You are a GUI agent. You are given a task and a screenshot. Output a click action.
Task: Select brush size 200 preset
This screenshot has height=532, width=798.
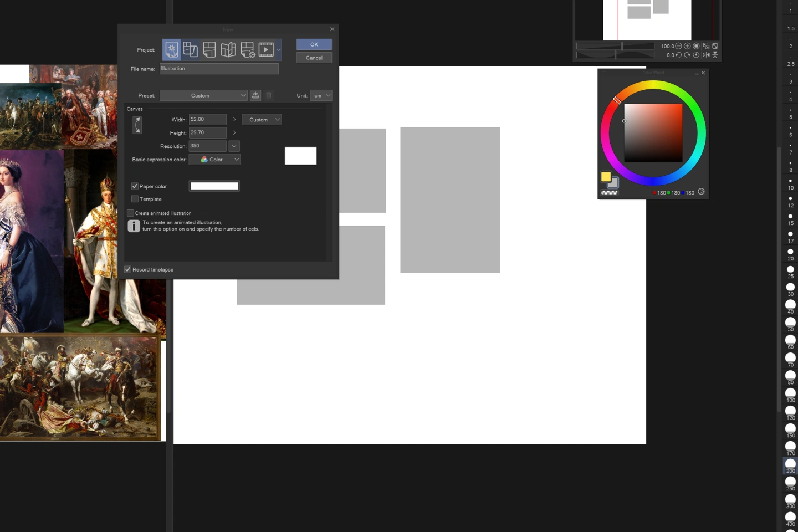tap(790, 465)
